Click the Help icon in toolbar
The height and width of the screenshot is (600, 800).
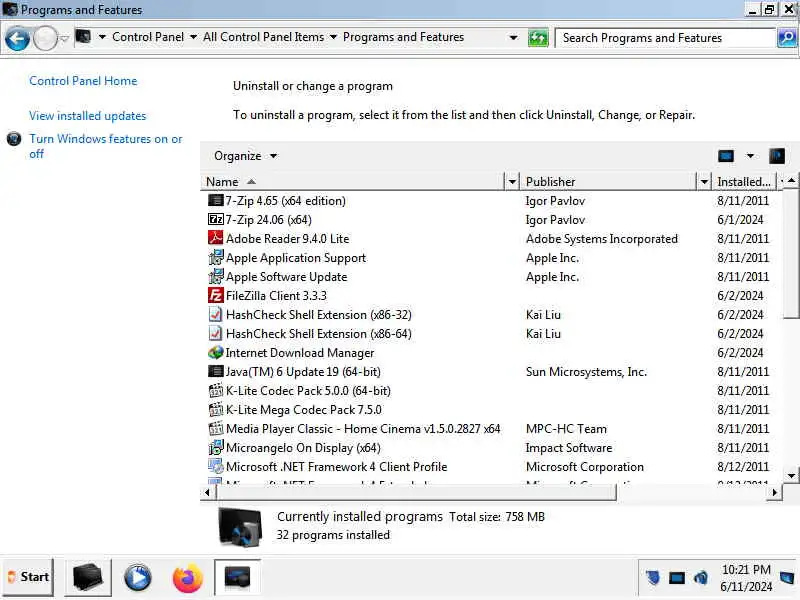click(777, 156)
